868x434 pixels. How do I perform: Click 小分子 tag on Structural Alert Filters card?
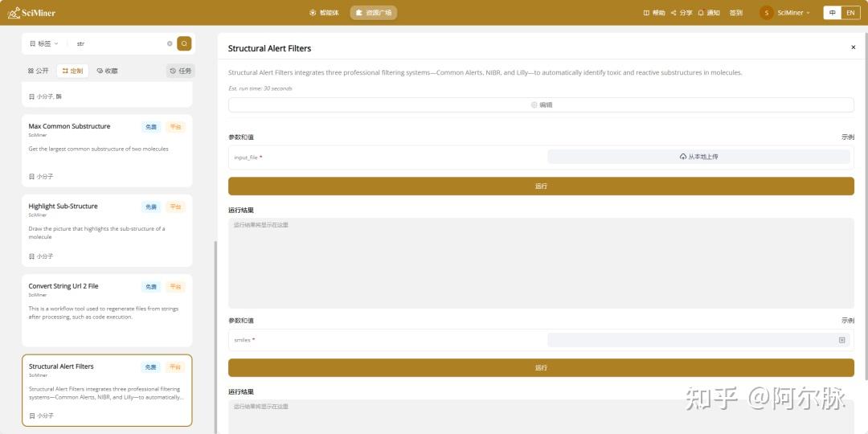(41, 416)
